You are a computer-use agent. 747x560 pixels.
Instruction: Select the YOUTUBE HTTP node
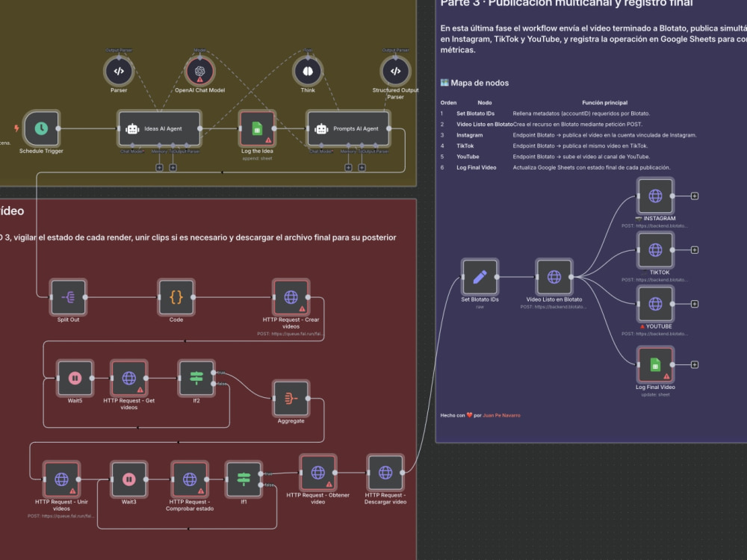pyautogui.click(x=656, y=304)
